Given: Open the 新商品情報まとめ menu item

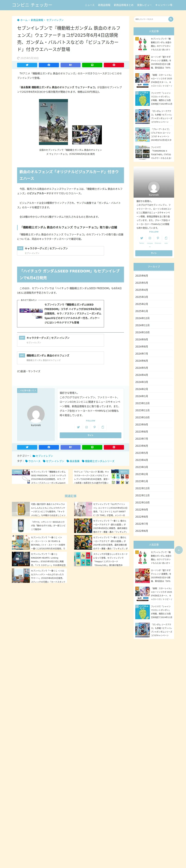Looking at the screenshot, I should pos(124,5).
